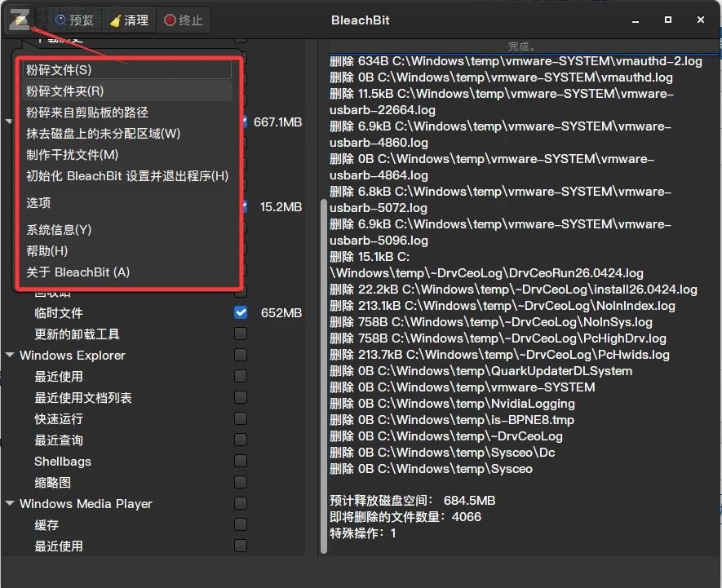The width and height of the screenshot is (722, 588).
Task: Tick the 最近使用文档列表 checkbox
Action: tap(241, 397)
